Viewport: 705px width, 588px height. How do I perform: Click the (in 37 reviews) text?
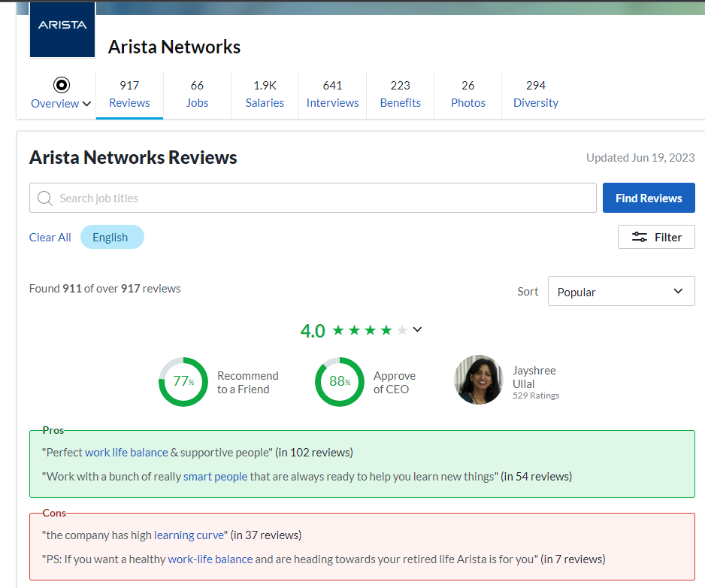pos(266,535)
